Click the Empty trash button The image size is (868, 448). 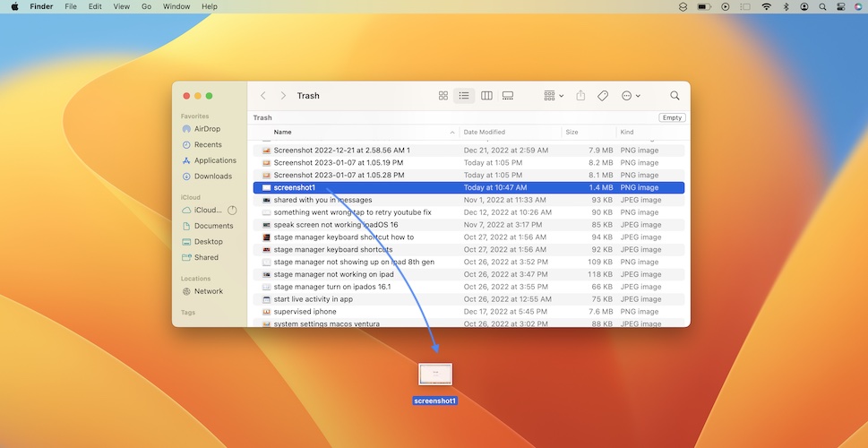(672, 117)
